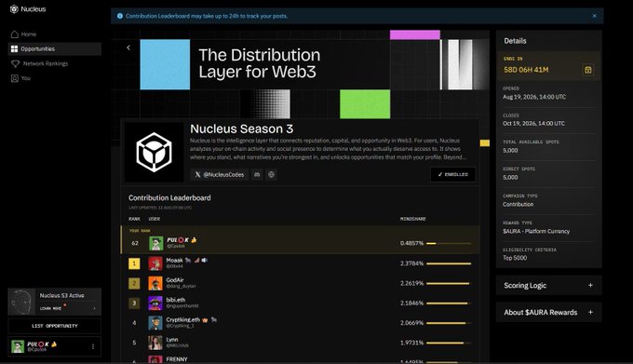
Task: Click the gold rank 1 badge
Action: click(x=134, y=263)
